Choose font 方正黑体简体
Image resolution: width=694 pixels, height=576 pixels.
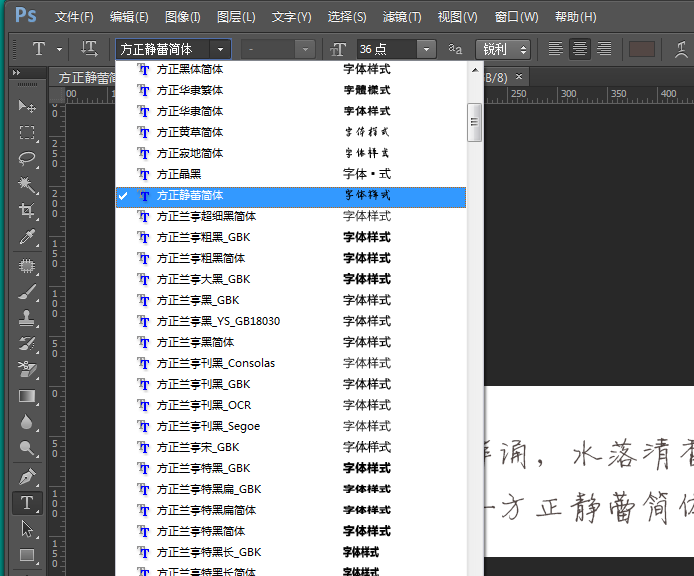(x=291, y=70)
